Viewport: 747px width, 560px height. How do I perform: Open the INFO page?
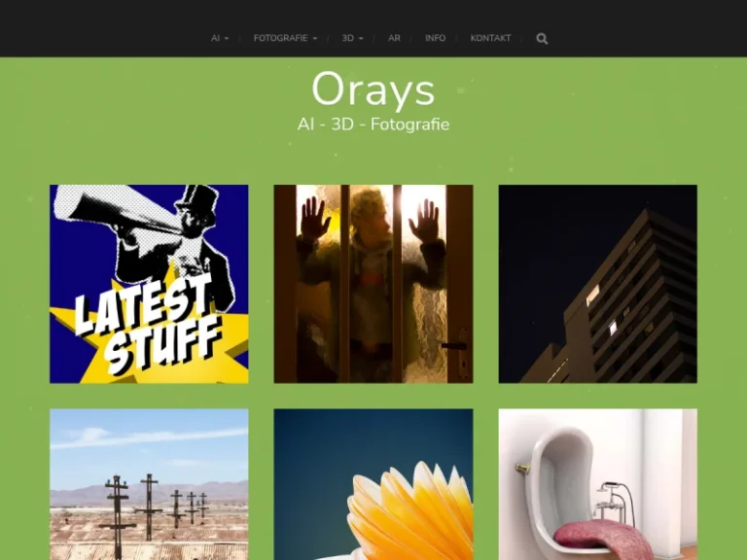click(x=435, y=39)
